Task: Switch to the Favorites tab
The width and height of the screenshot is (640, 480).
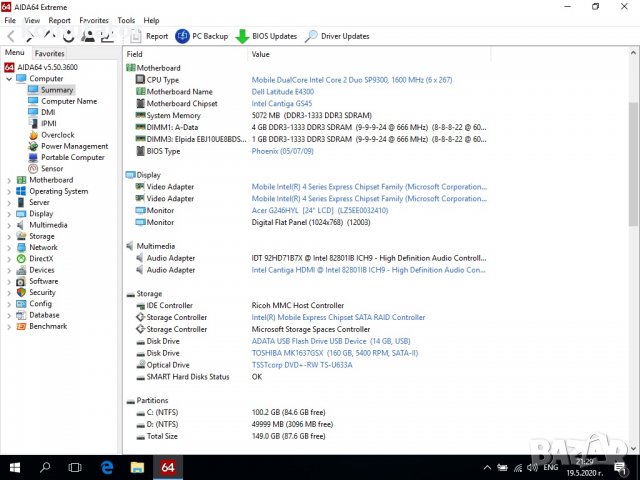Action: [49, 53]
